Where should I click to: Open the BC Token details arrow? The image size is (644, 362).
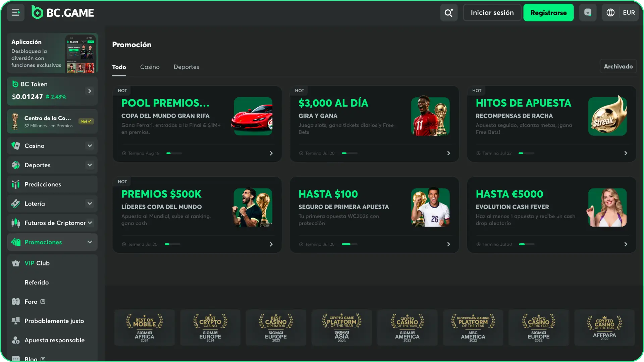[x=90, y=91]
